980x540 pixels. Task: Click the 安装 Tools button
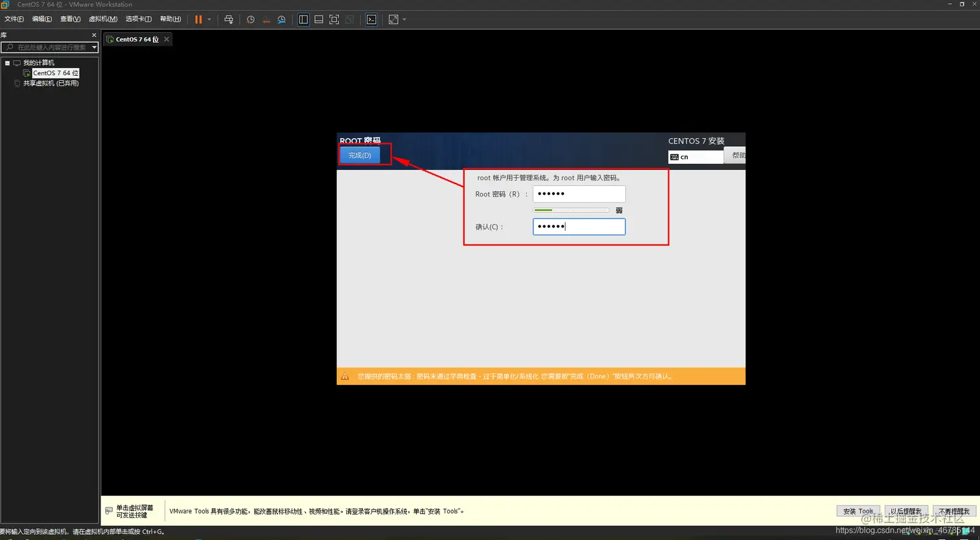[x=859, y=511]
